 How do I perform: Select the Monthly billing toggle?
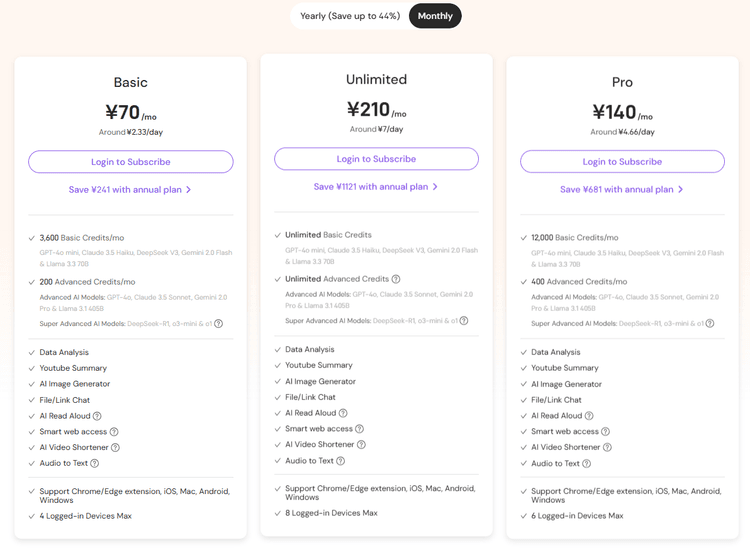[435, 16]
